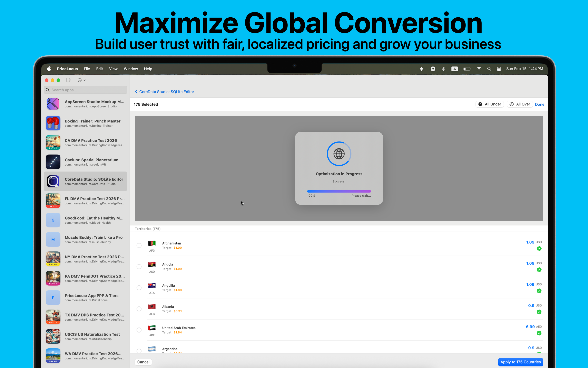Screen dimensions: 588x368
Task: Open the Apple menu
Action: pos(49,69)
